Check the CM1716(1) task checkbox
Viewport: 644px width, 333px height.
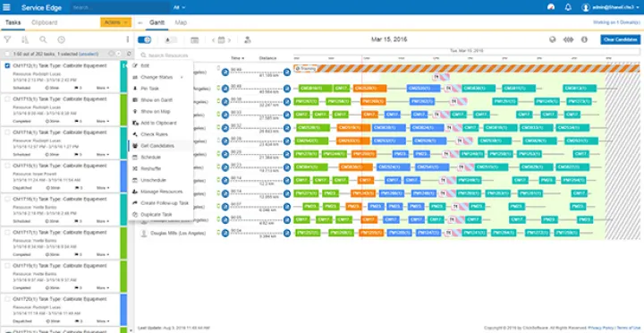pos(7,199)
